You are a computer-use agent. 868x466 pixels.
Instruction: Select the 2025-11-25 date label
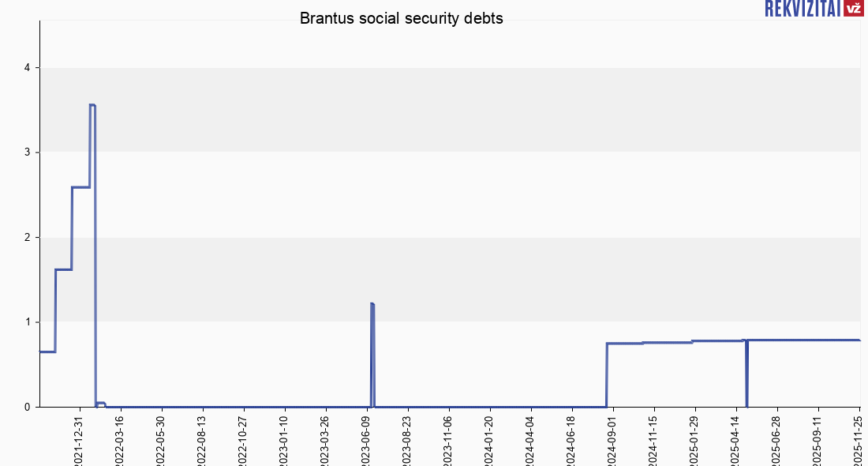[x=859, y=439]
